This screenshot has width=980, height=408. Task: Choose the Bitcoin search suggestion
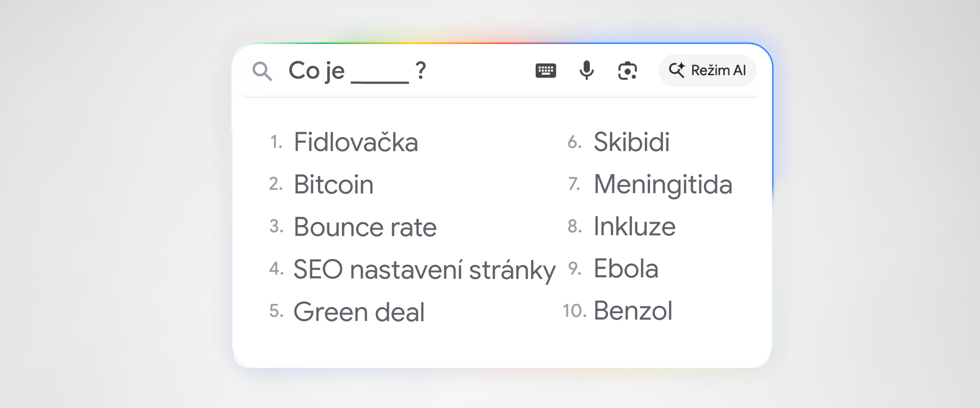point(333,184)
